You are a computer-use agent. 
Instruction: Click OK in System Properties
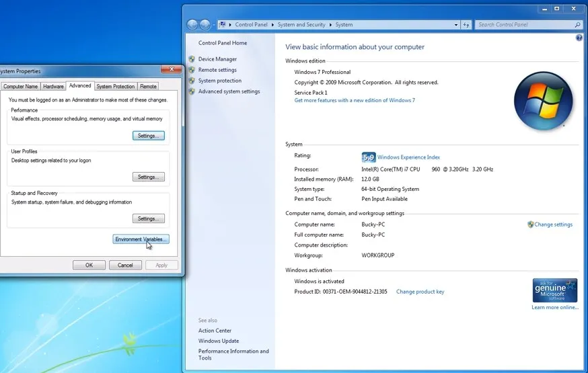click(89, 265)
